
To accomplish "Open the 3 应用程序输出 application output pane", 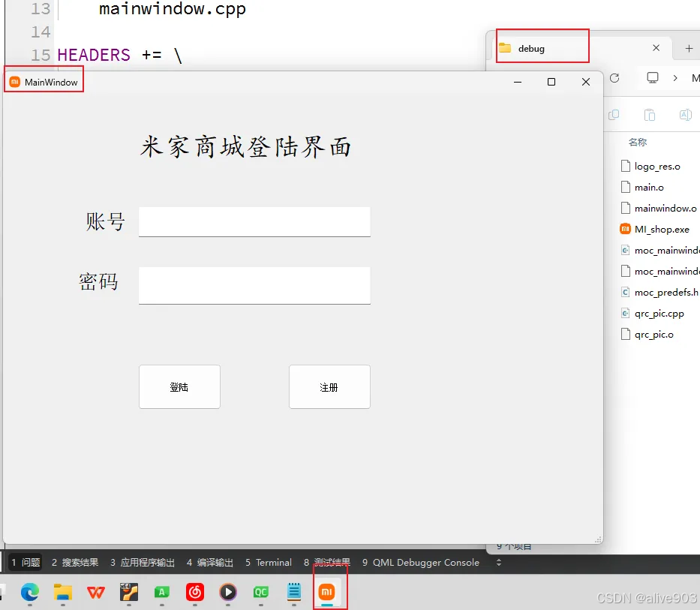I will [143, 562].
